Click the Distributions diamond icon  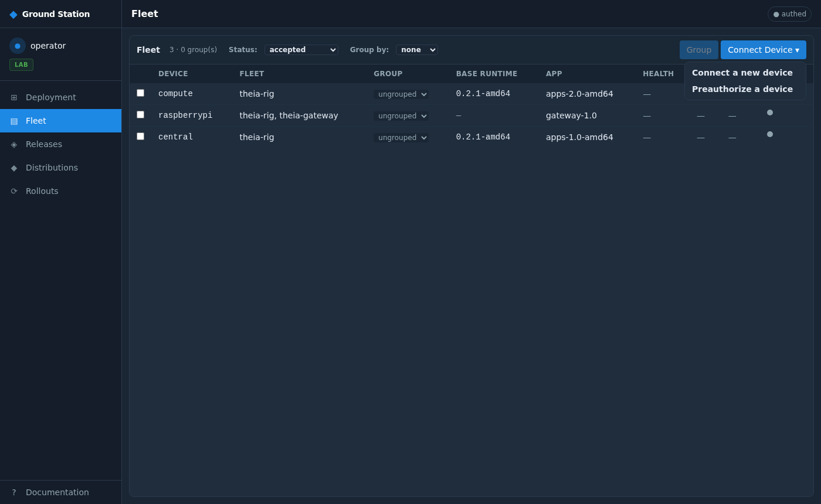[x=14, y=168]
